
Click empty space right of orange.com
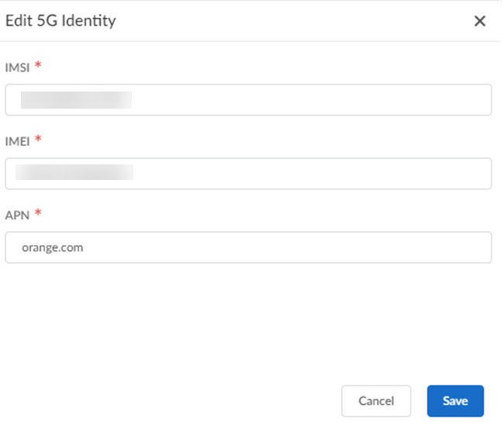click(310, 247)
